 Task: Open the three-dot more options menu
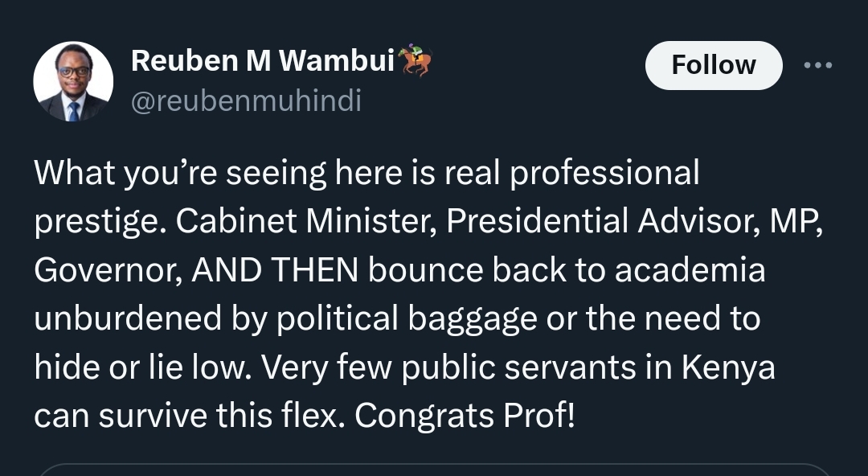tap(817, 65)
